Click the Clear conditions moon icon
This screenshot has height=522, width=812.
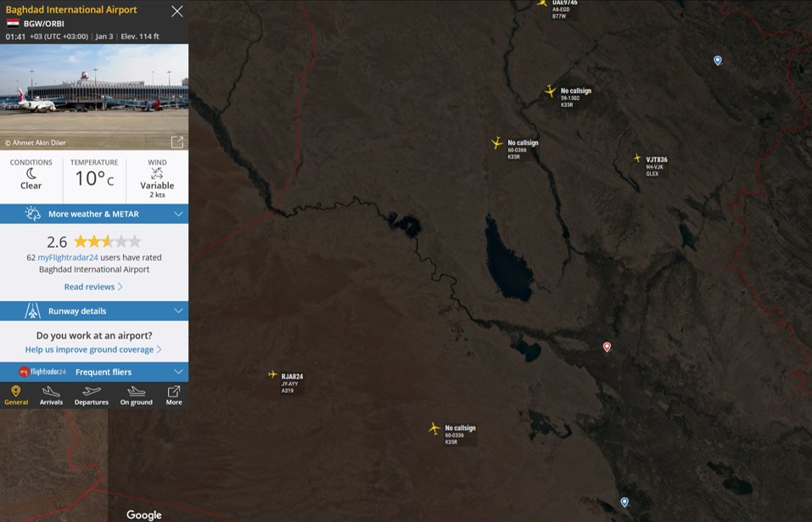click(x=31, y=174)
